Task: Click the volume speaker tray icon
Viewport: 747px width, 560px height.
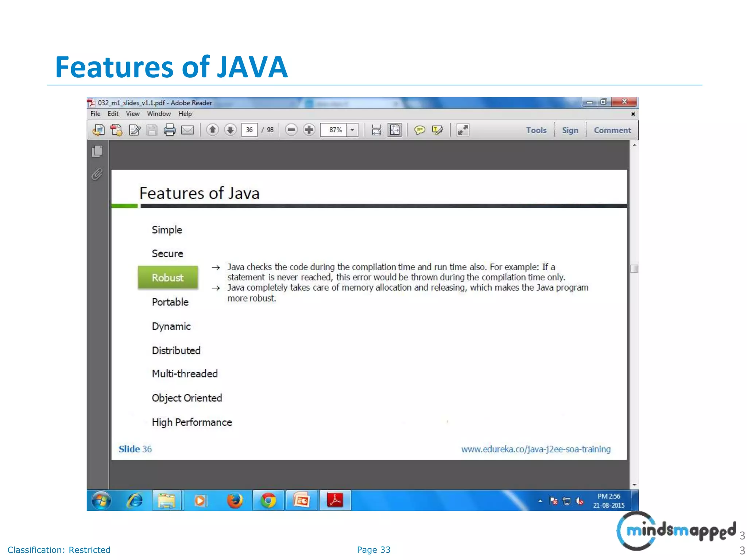Action: (579, 501)
